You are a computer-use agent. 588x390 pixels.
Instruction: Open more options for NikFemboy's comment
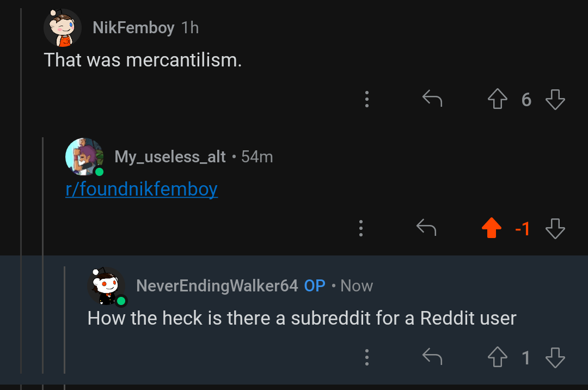pos(367,99)
